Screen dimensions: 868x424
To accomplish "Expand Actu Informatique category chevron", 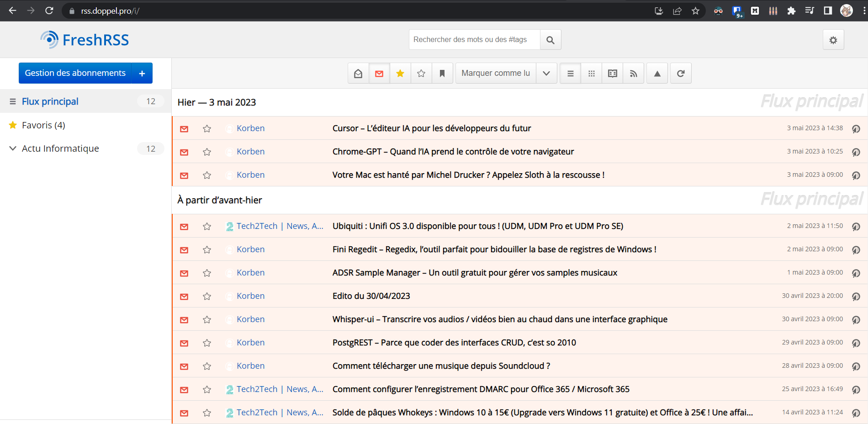I will (13, 148).
